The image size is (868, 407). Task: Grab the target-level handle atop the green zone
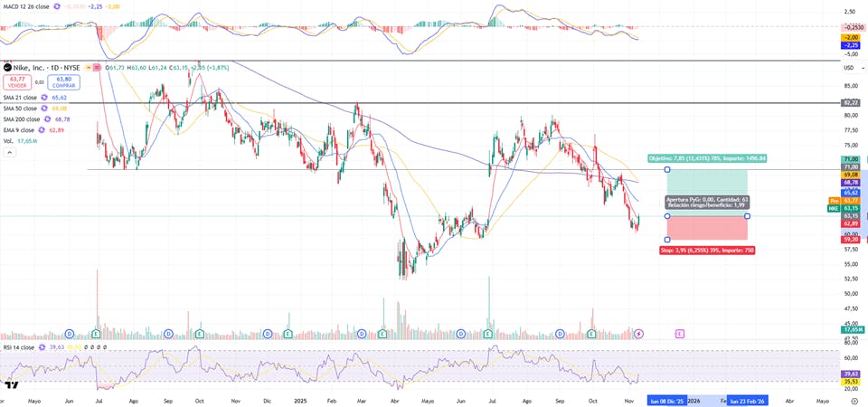[x=667, y=169]
